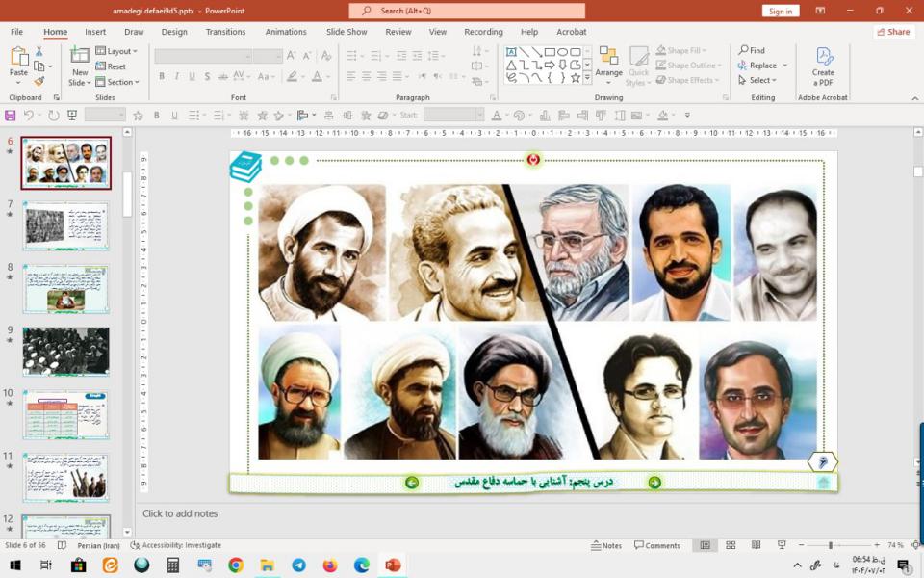
Task: Switch to Slide Sorter view
Action: tap(731, 545)
